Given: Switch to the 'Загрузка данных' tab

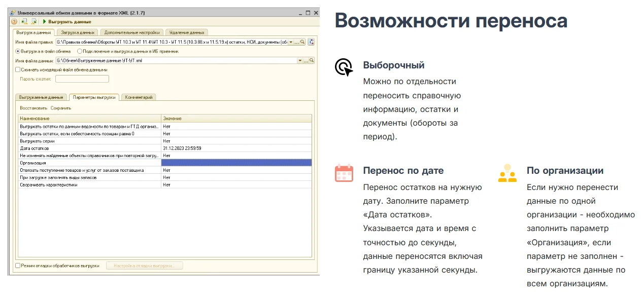Looking at the screenshot, I should click(x=77, y=32).
